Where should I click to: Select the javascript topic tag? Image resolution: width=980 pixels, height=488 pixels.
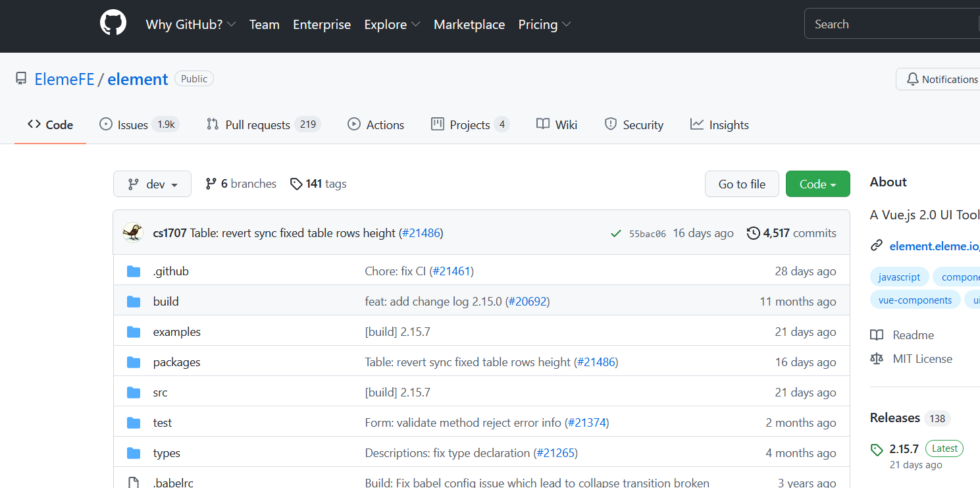click(899, 277)
